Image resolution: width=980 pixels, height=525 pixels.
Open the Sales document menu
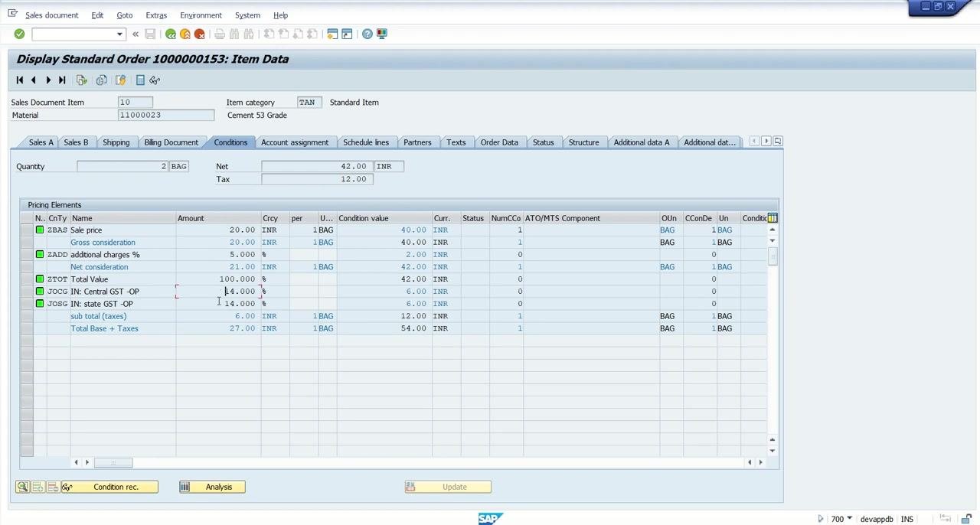point(51,15)
